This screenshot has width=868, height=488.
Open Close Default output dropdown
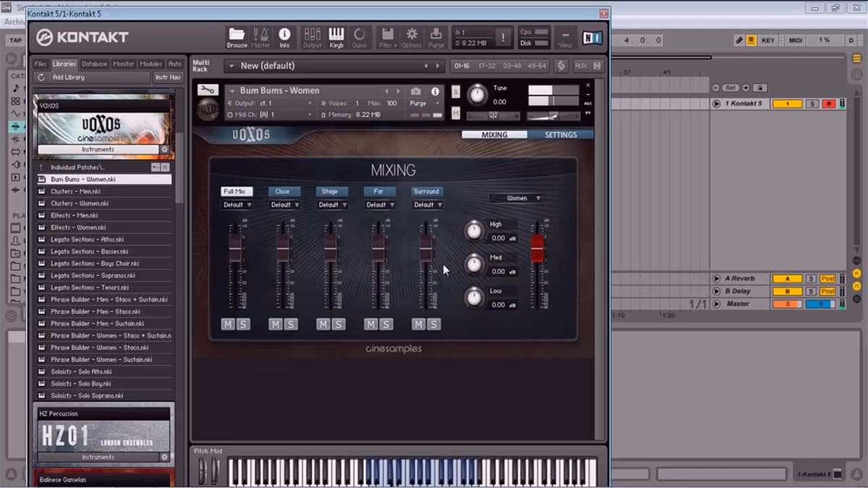(285, 205)
